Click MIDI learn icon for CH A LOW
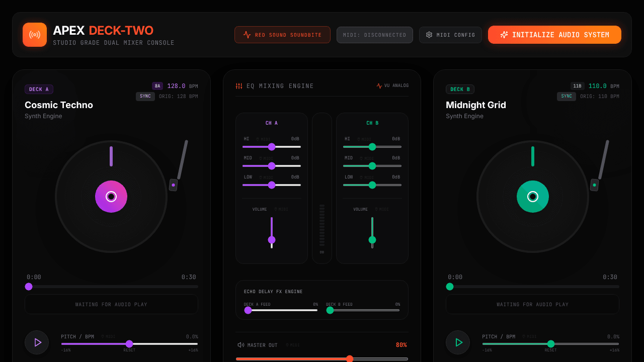Viewport: 644px width, 362px height. (x=266, y=177)
